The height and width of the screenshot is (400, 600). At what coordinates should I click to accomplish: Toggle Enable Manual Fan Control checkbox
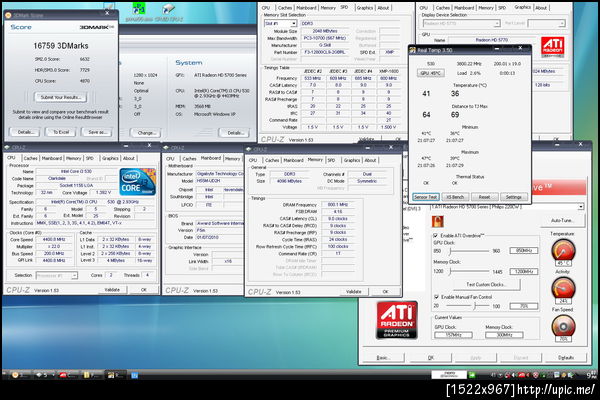(436, 297)
